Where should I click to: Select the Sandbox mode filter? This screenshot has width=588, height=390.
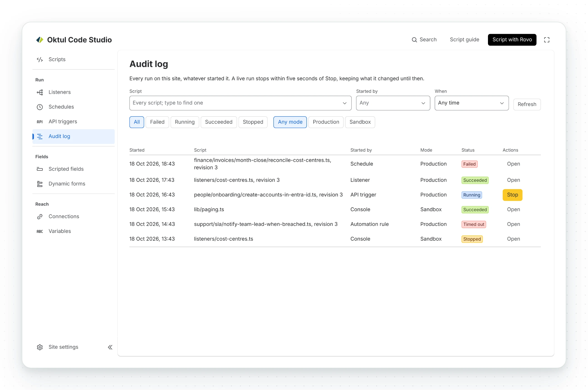point(360,122)
